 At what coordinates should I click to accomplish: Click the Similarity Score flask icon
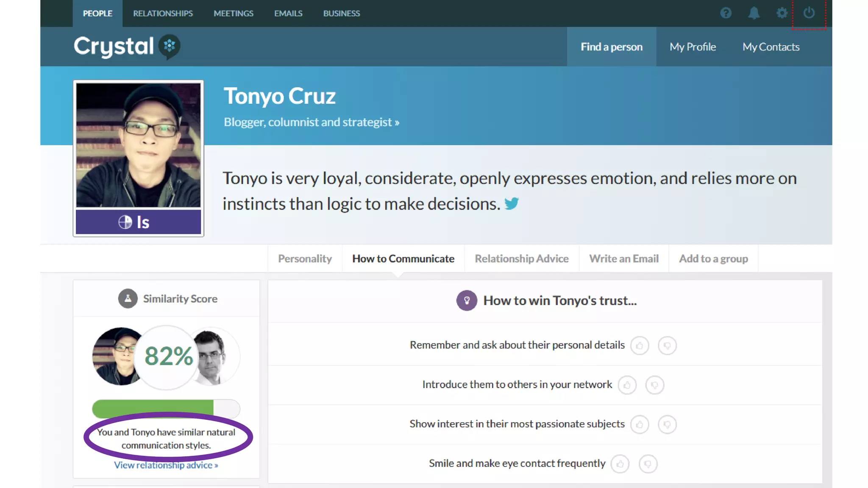click(128, 299)
